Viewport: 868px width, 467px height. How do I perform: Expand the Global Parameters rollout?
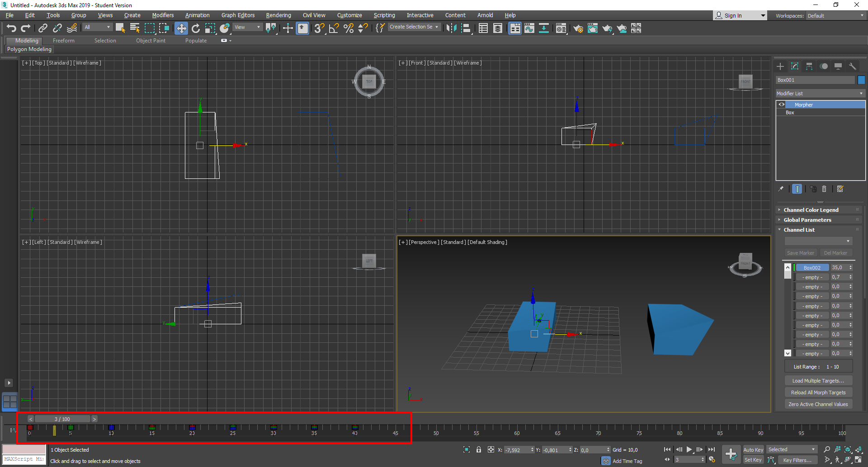(x=807, y=220)
